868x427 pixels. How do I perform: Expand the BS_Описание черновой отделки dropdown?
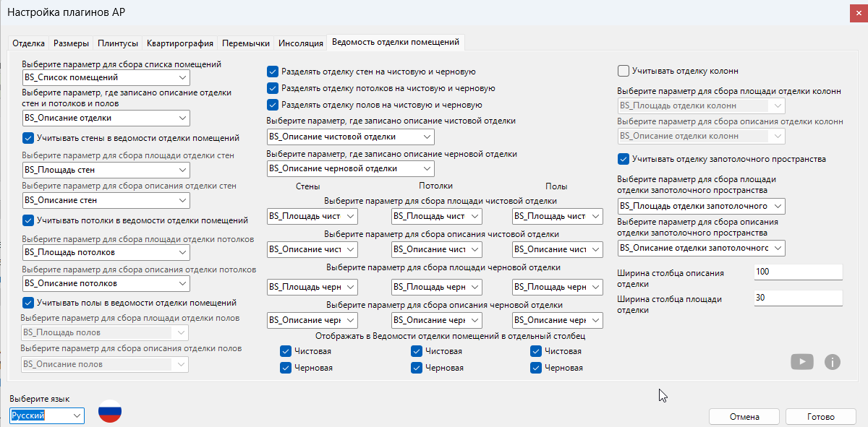coord(351,168)
